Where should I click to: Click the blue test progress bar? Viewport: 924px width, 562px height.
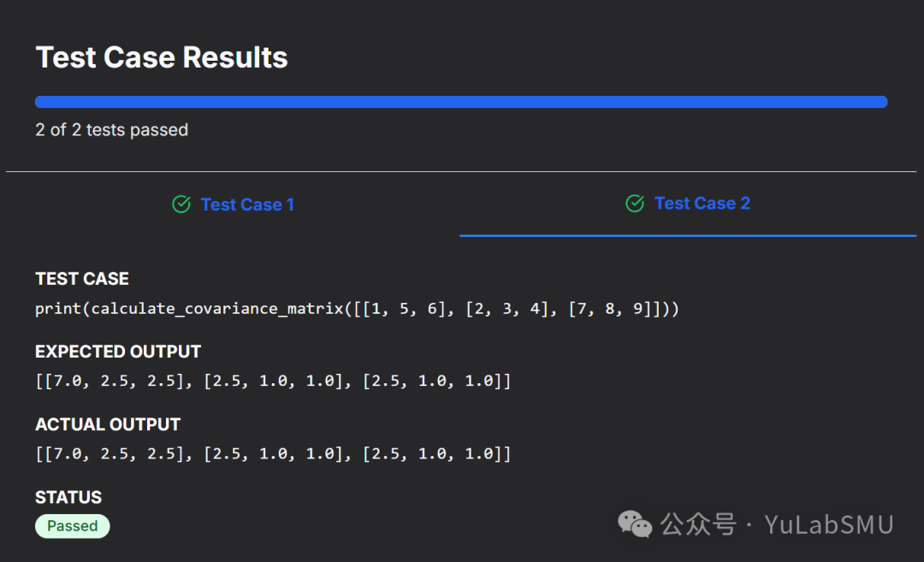tap(461, 102)
